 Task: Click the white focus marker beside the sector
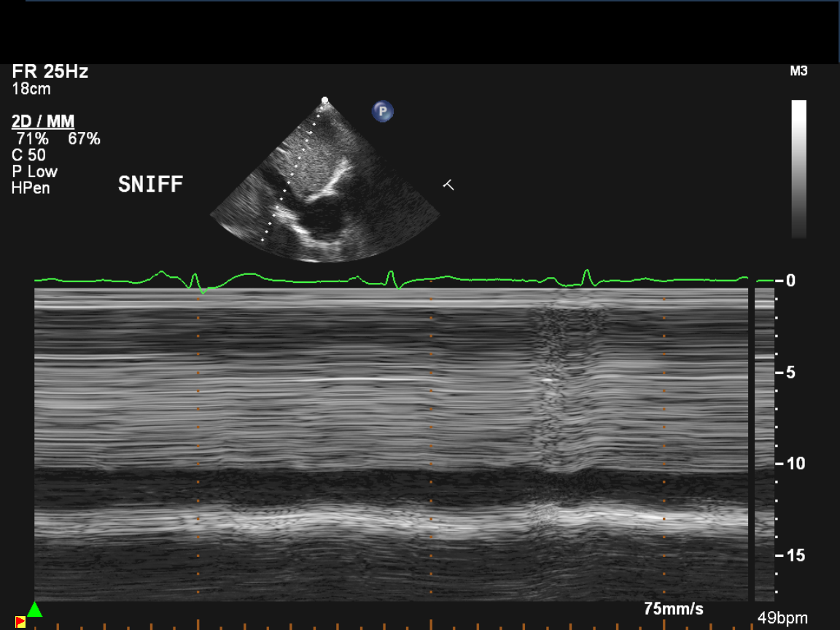(x=448, y=185)
